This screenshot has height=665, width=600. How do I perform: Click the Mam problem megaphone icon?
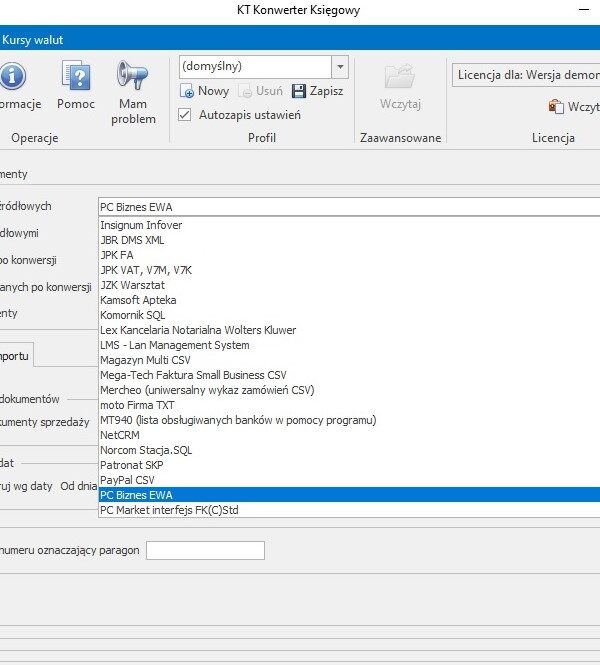132,75
